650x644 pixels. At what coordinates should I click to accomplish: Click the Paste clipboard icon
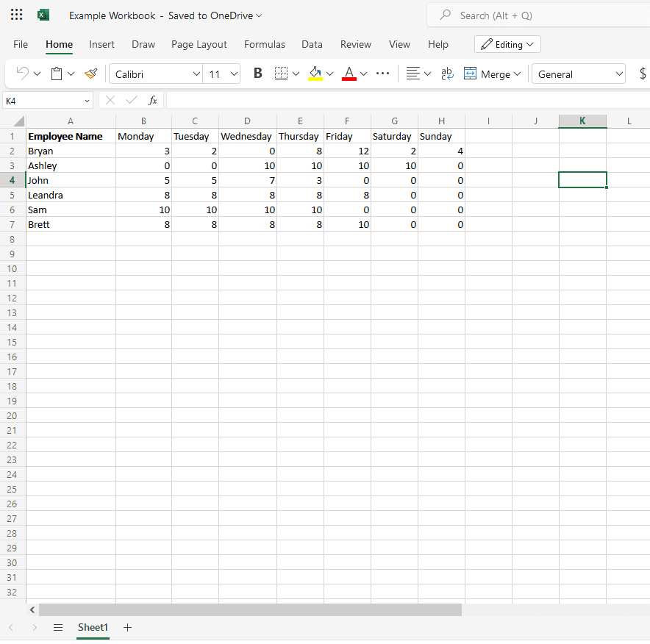(57, 74)
